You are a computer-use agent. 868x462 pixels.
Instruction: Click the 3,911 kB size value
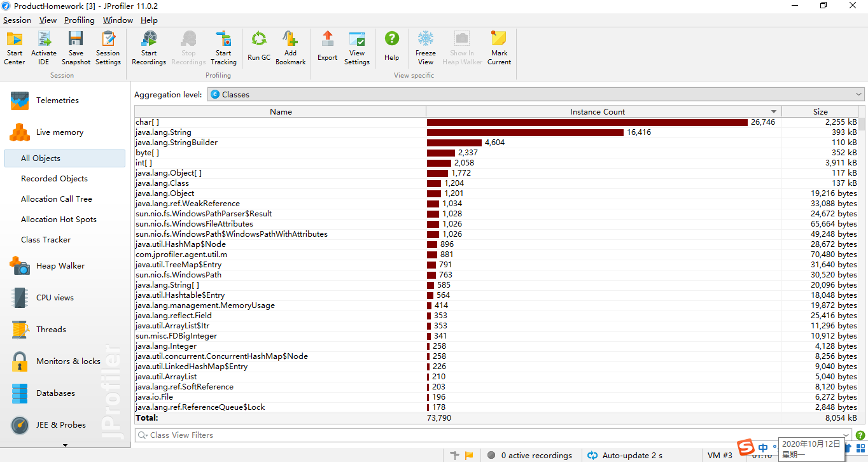(x=841, y=163)
